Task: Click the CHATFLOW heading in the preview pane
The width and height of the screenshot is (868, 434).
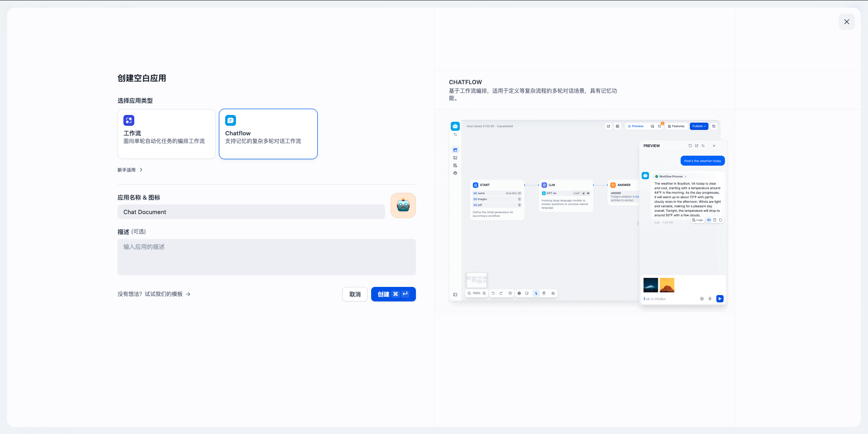Action: [465, 82]
